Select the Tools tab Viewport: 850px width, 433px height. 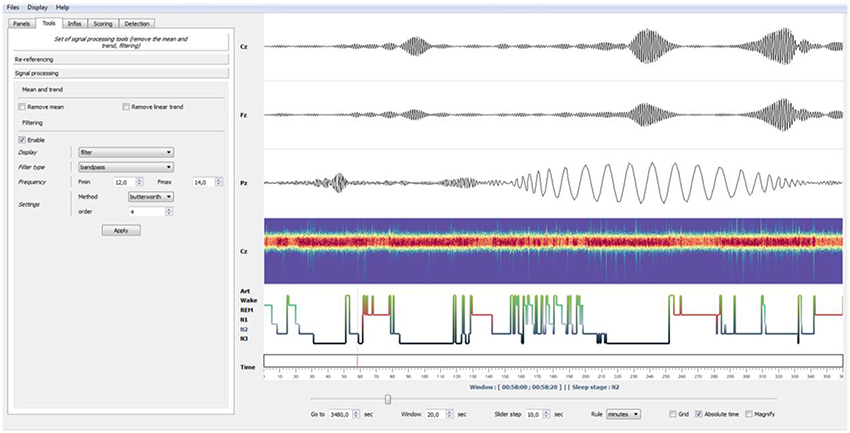[x=48, y=23]
